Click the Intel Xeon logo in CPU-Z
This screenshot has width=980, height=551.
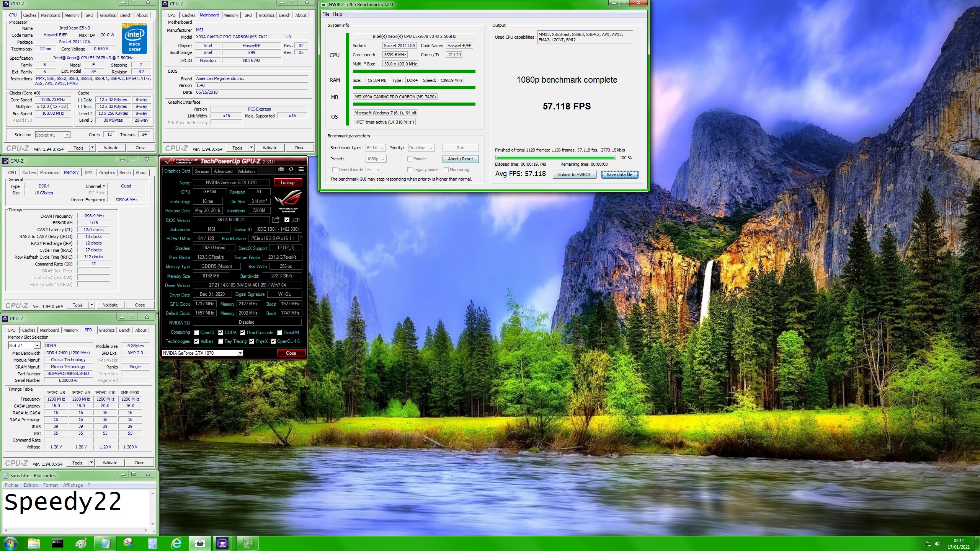click(x=134, y=39)
